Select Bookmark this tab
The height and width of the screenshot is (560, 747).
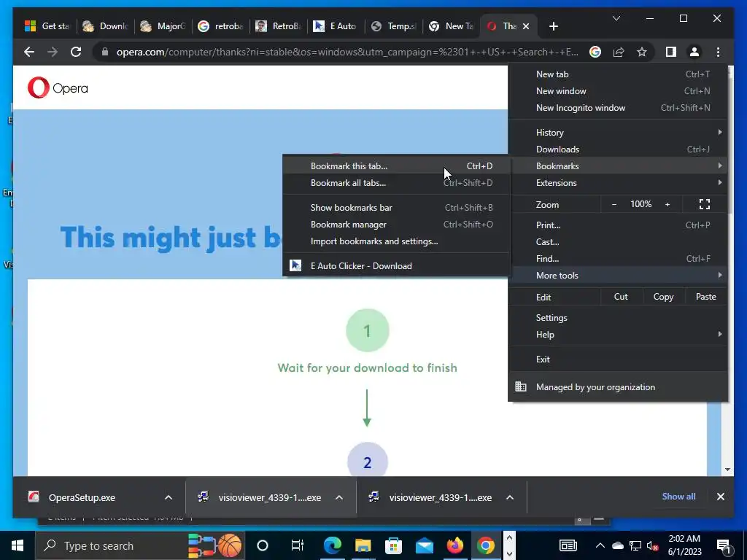[x=396, y=166]
